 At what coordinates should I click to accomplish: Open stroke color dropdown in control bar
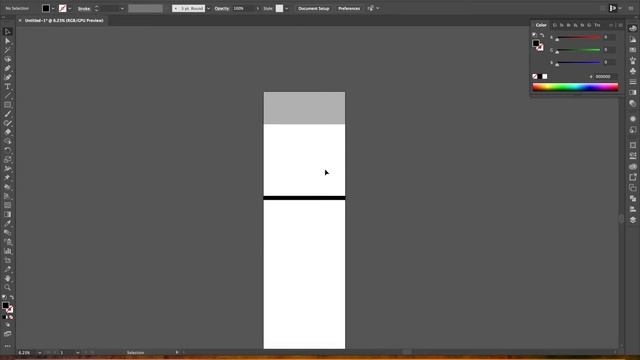[70, 9]
